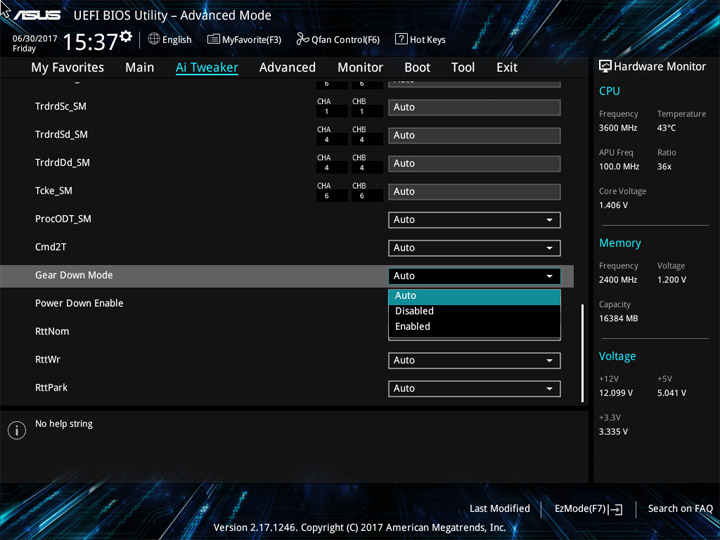Click the globe language icon
The width and height of the screenshot is (720, 540).
pyautogui.click(x=154, y=39)
